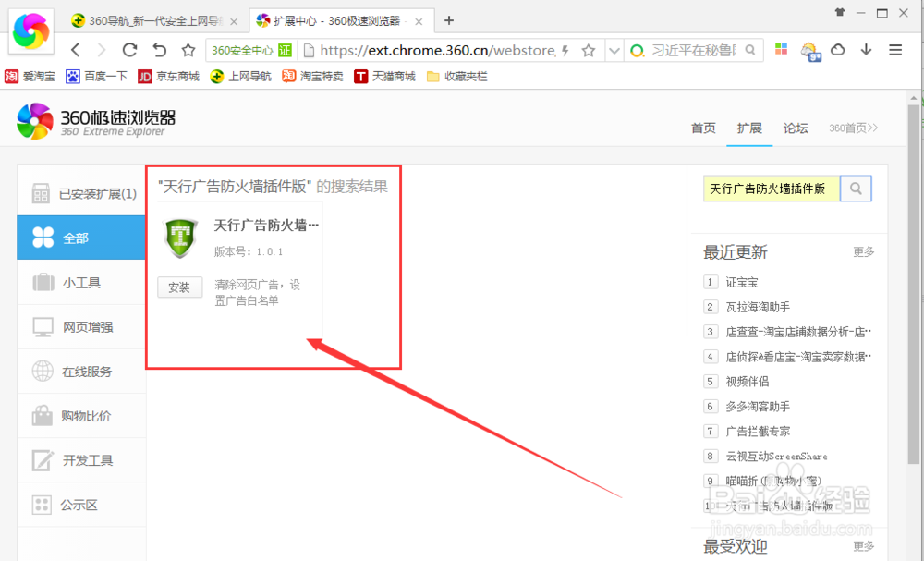Open 视频伴侣 in recent updates
Viewport: 924px width, 561px height.
(x=748, y=382)
